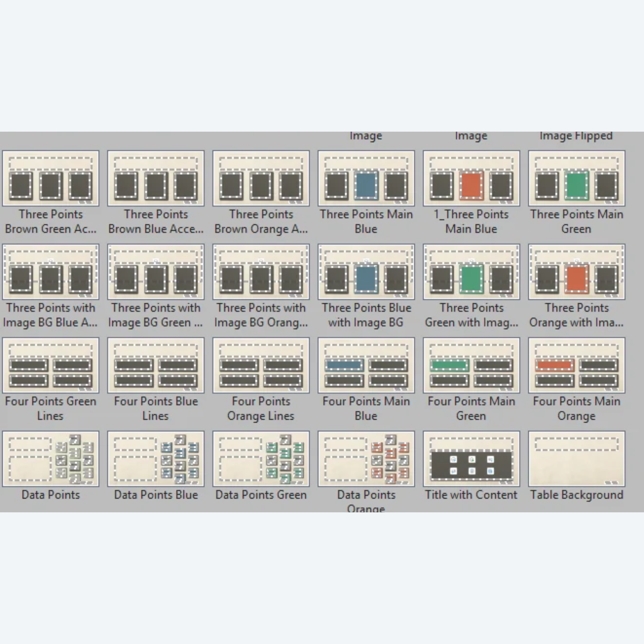This screenshot has height=644, width=644.
Task: Choose the Four Points Main Orange layout
Action: pos(577,365)
